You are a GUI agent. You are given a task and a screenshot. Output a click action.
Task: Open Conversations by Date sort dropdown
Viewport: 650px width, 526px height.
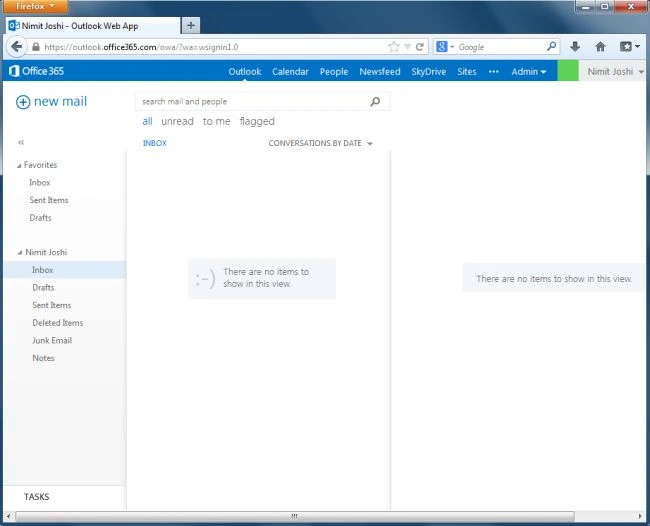point(320,143)
